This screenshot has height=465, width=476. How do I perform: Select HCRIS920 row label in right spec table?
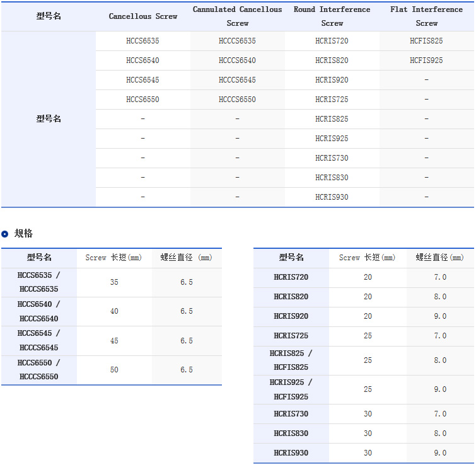pyautogui.click(x=291, y=316)
